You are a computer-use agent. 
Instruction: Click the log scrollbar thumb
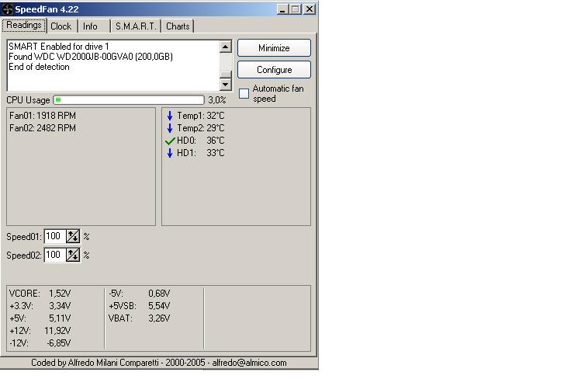pos(226,75)
